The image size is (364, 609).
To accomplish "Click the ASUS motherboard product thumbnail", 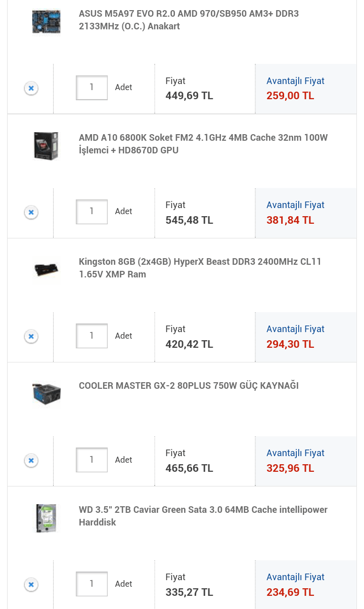I will pyautogui.click(x=46, y=22).
